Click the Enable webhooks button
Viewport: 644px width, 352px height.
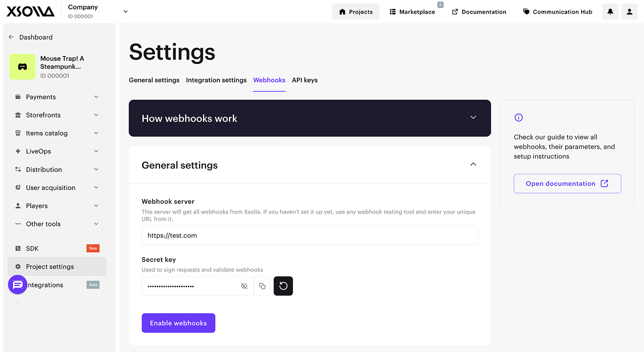click(x=178, y=323)
